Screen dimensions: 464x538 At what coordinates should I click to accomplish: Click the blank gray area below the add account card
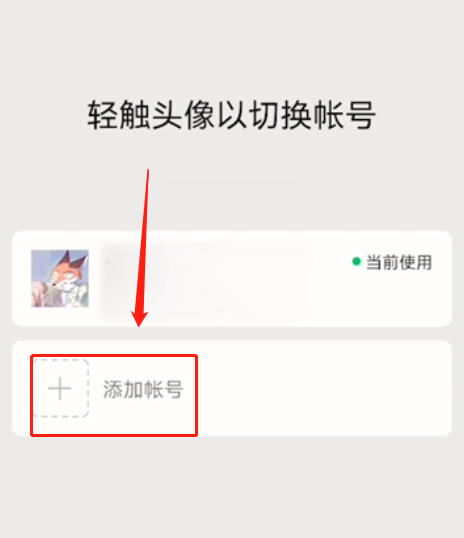click(x=232, y=487)
